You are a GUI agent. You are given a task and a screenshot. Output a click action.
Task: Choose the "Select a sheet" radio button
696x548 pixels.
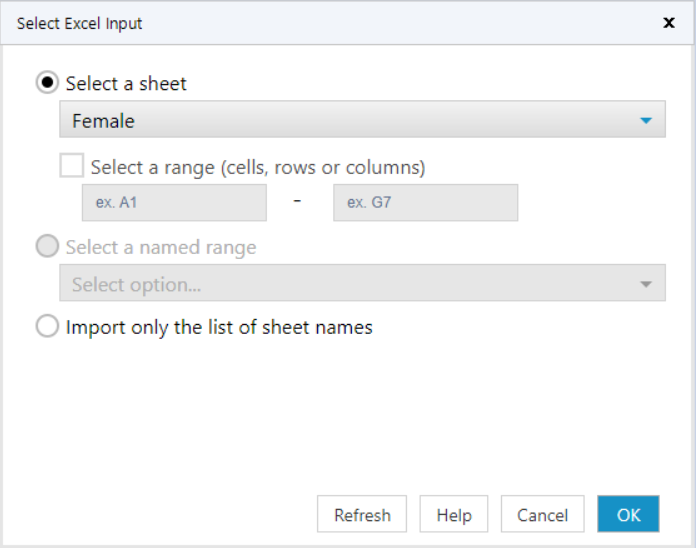pyautogui.click(x=47, y=83)
